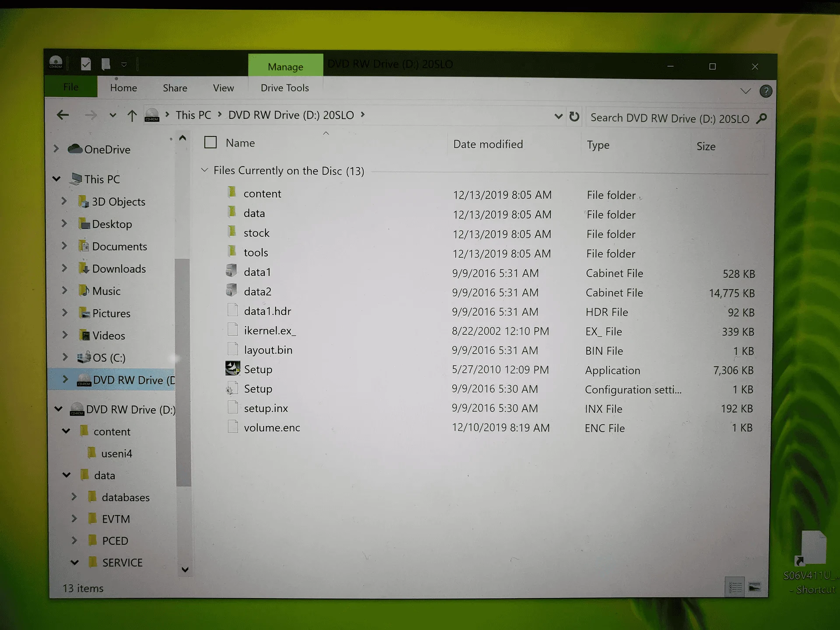Click the Back navigation arrow
Image resolution: width=840 pixels, height=630 pixels.
(63, 115)
